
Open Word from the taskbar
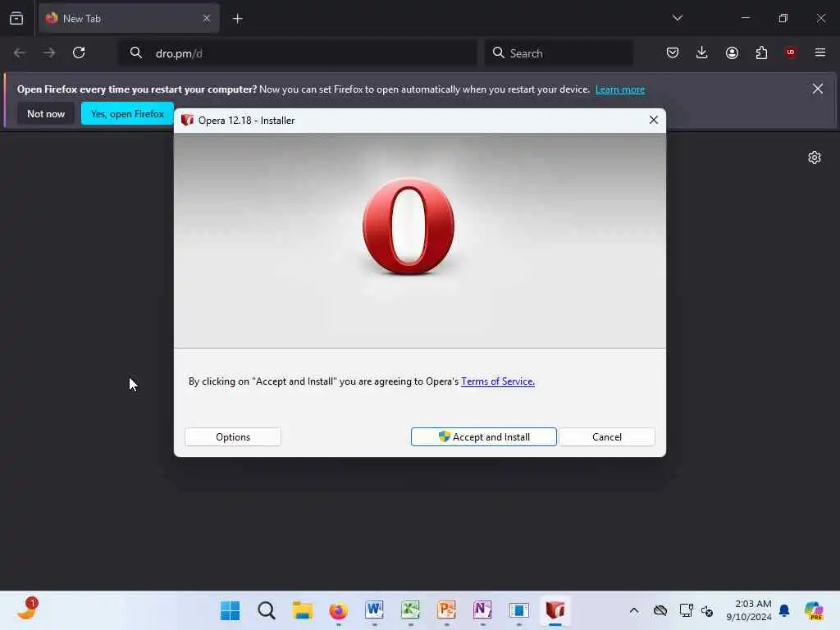pos(374,610)
